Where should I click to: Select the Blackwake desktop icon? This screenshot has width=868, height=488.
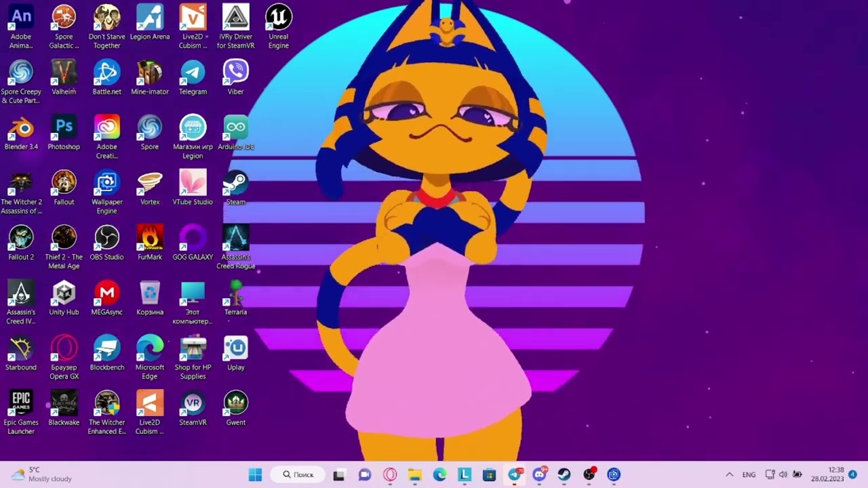pyautogui.click(x=64, y=409)
